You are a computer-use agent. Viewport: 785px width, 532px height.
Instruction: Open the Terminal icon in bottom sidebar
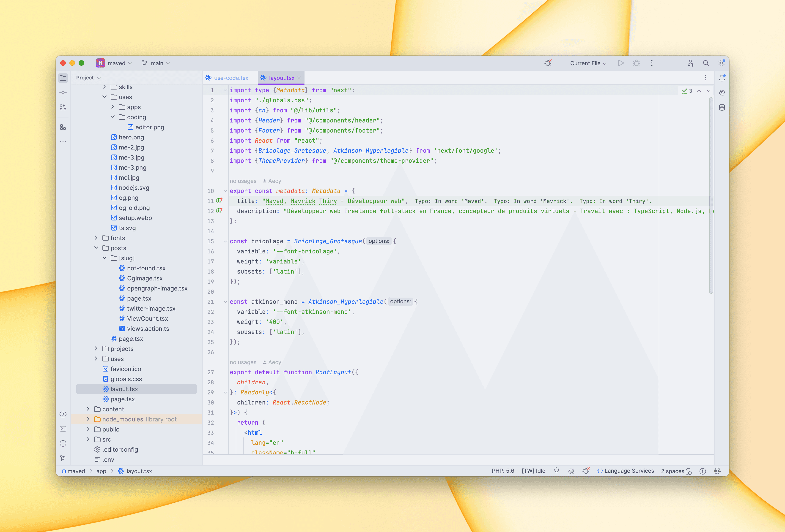point(63,429)
